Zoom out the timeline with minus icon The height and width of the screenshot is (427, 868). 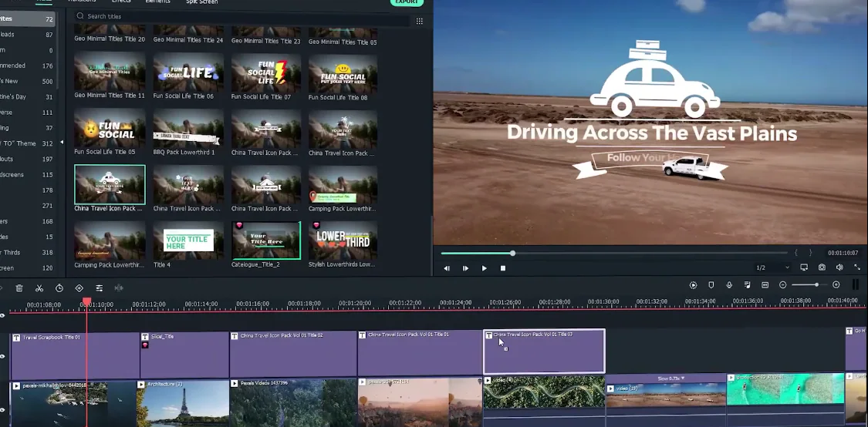783,285
